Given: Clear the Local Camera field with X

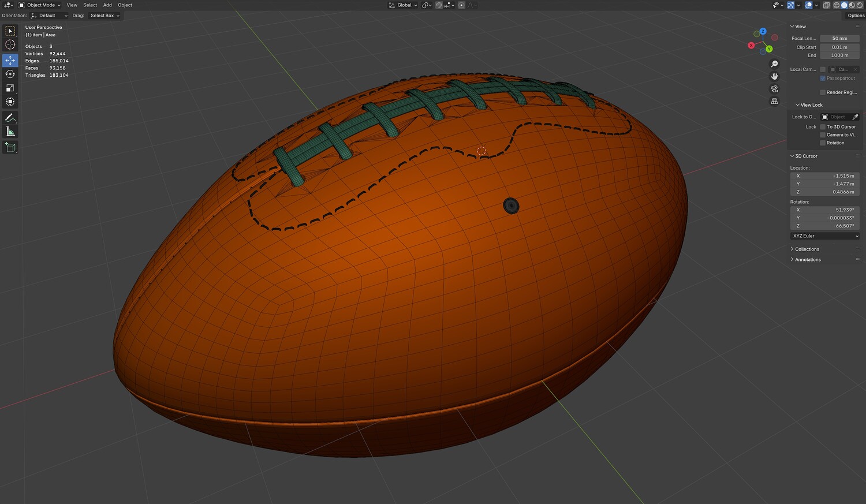Looking at the screenshot, I should coord(856,69).
